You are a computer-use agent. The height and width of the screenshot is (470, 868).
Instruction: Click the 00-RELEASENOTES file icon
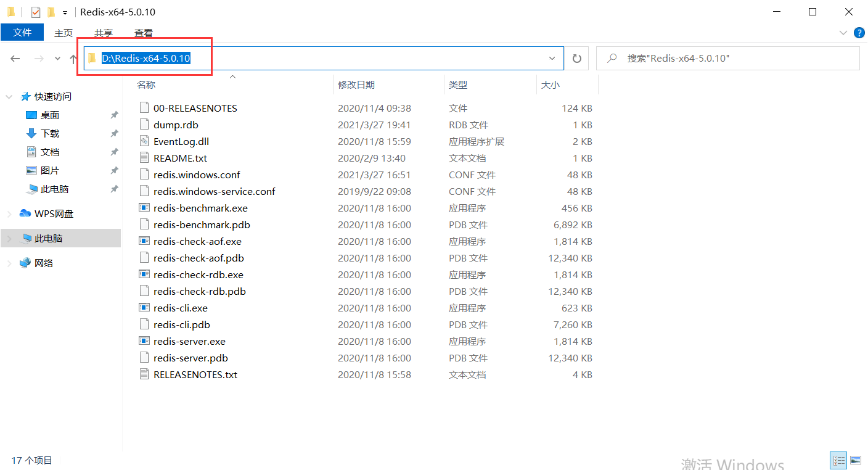tap(144, 108)
